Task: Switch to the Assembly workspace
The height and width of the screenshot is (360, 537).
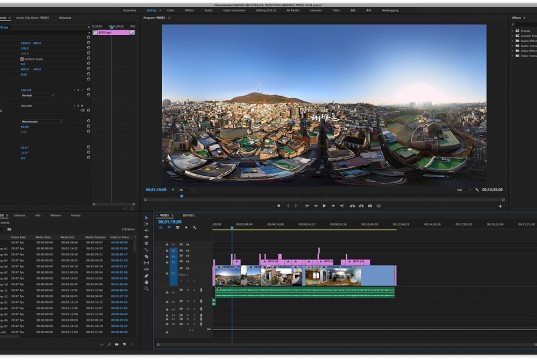Action: point(130,11)
